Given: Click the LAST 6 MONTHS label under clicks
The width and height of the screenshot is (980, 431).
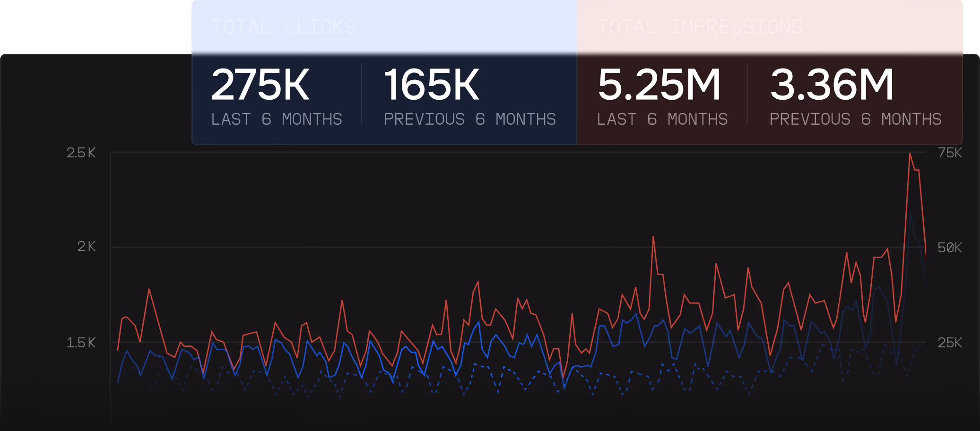Looking at the screenshot, I should point(277,119).
